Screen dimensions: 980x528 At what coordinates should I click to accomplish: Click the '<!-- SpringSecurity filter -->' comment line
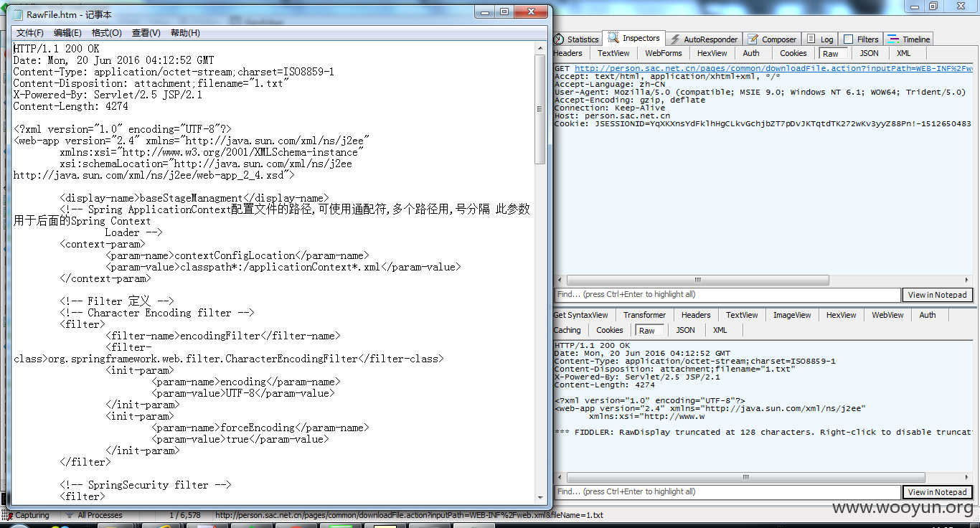pos(146,485)
